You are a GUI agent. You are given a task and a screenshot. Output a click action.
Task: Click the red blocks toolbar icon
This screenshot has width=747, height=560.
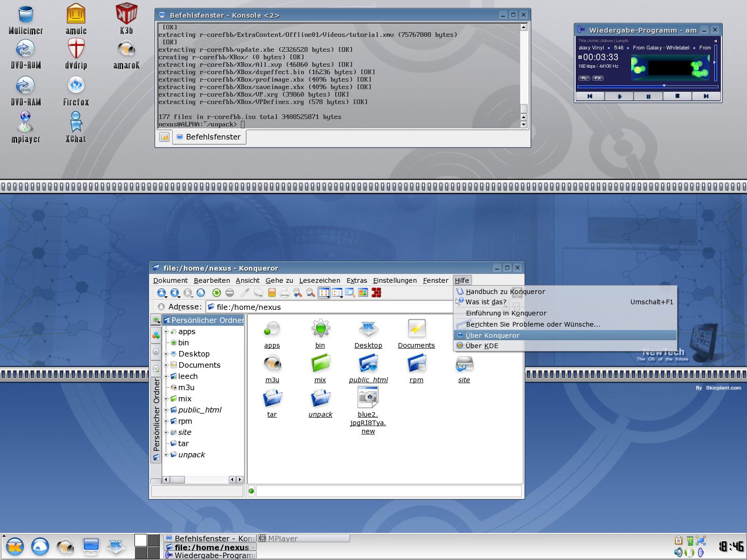coord(376,293)
